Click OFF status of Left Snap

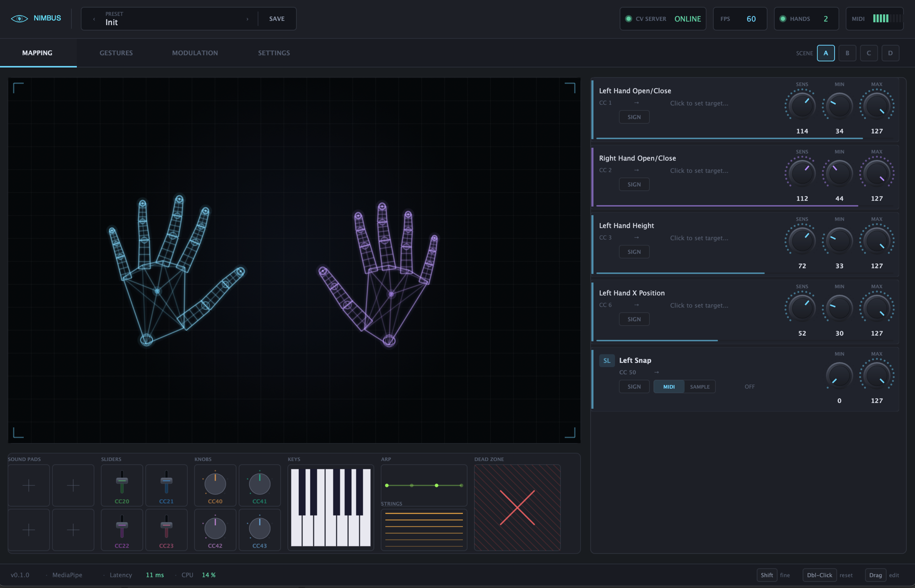pyautogui.click(x=749, y=387)
